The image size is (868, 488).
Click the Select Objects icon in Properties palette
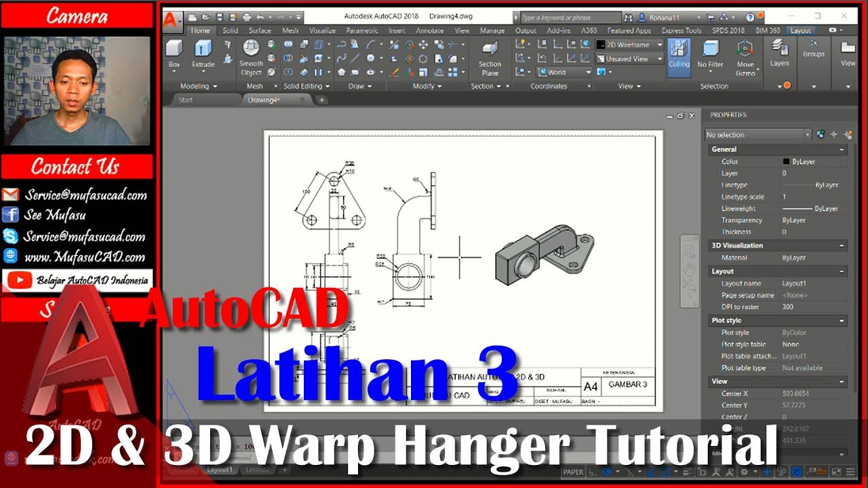pos(834,134)
